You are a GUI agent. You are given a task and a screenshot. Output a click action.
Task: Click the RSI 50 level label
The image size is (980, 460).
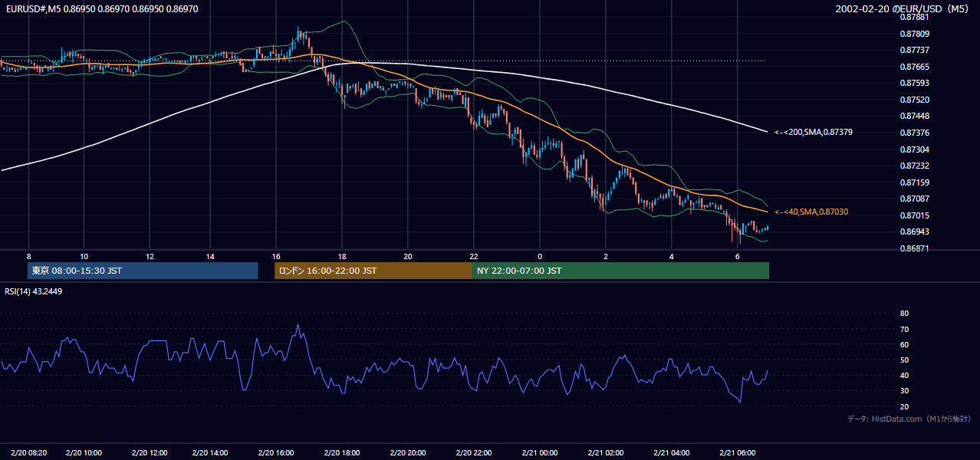[x=904, y=360]
